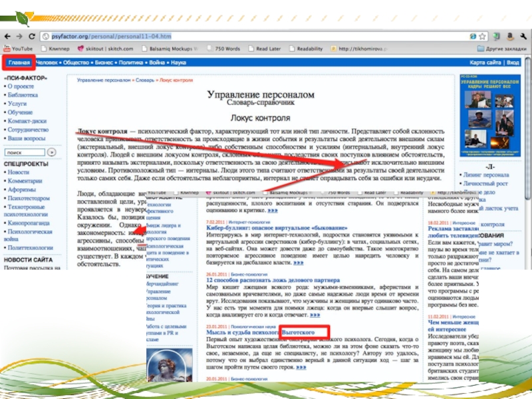Open Обучение sidebar link
The image size is (532, 399).
20,112
